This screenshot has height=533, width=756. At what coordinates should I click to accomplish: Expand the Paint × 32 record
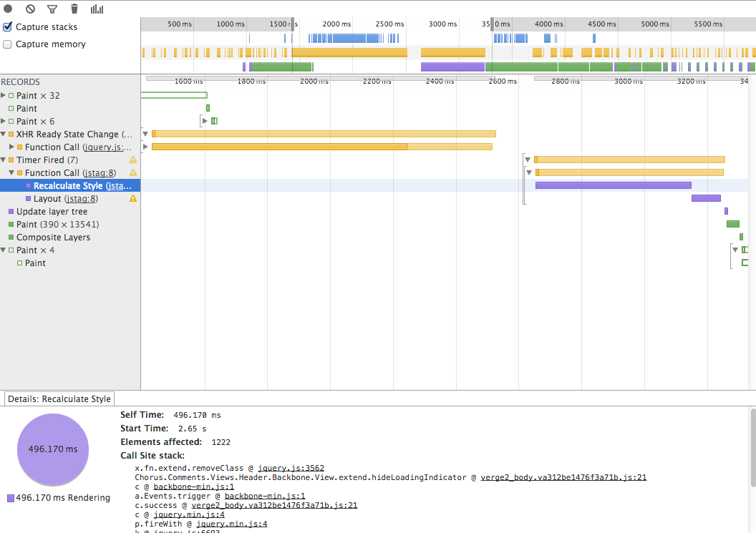pos(4,96)
